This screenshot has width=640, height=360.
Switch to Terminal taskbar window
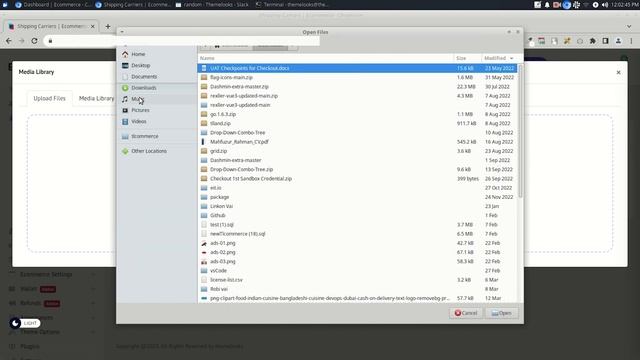coord(292,5)
